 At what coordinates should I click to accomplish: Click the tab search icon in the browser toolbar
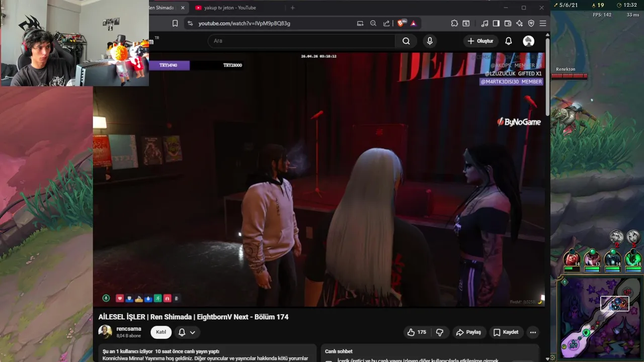pos(466,23)
